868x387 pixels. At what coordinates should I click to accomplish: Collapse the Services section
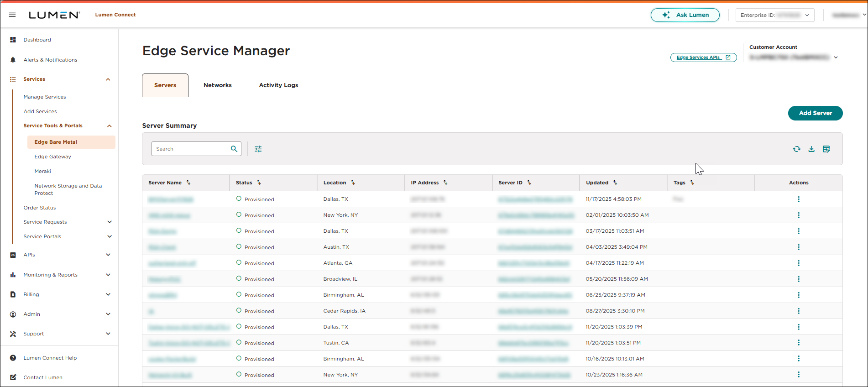pos(108,79)
